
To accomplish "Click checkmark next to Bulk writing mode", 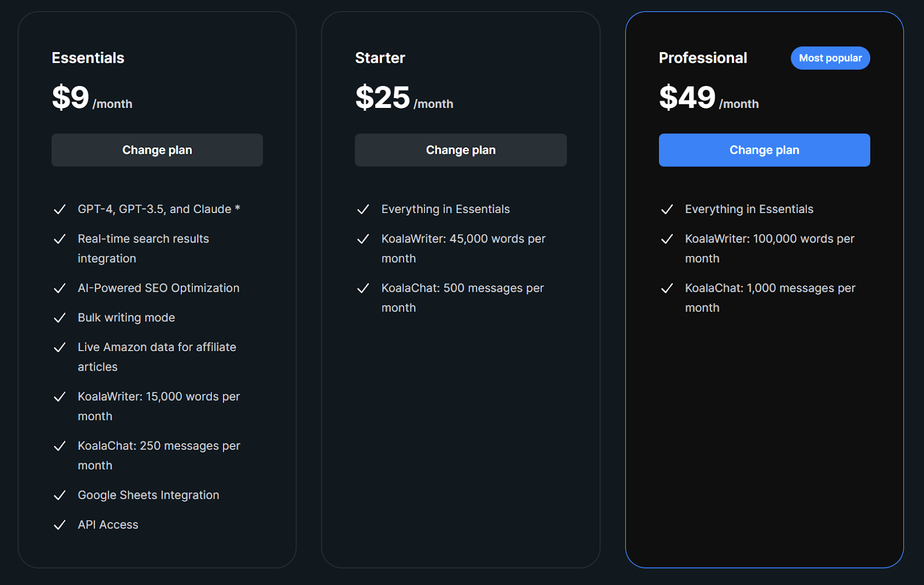I will click(59, 318).
